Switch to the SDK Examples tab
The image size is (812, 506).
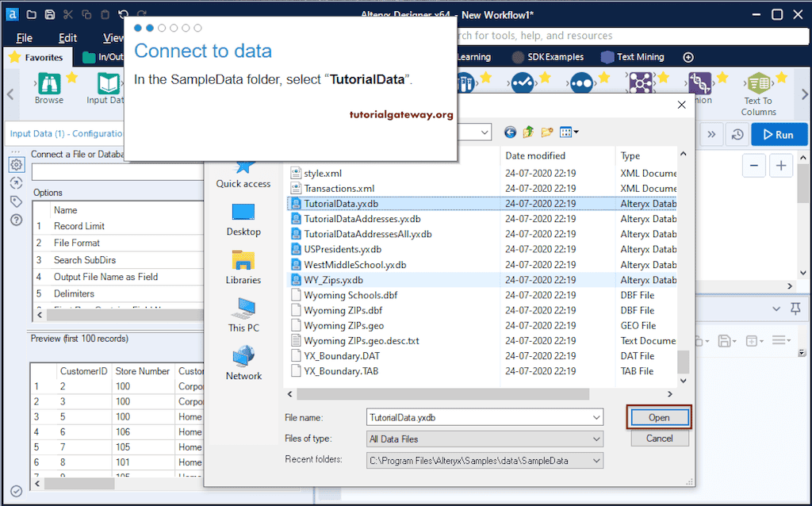point(547,57)
